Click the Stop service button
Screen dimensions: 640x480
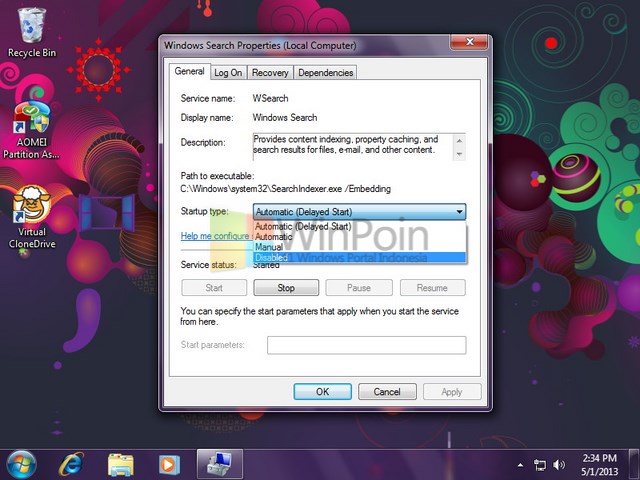coord(286,288)
